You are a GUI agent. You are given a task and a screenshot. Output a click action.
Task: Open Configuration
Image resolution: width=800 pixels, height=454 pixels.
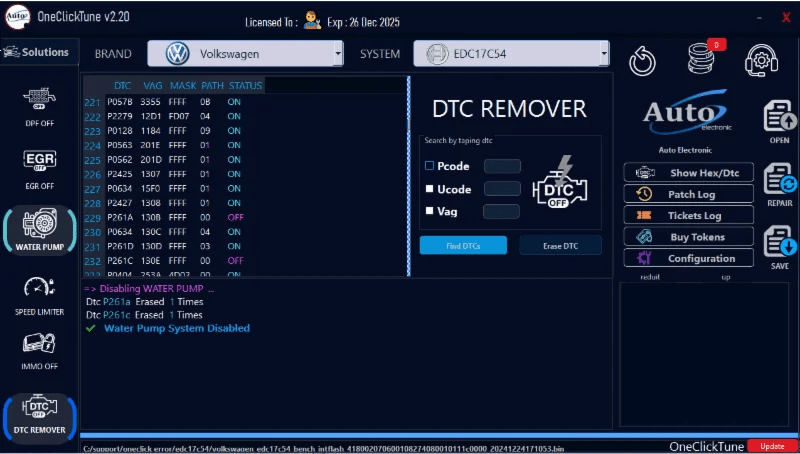688,259
